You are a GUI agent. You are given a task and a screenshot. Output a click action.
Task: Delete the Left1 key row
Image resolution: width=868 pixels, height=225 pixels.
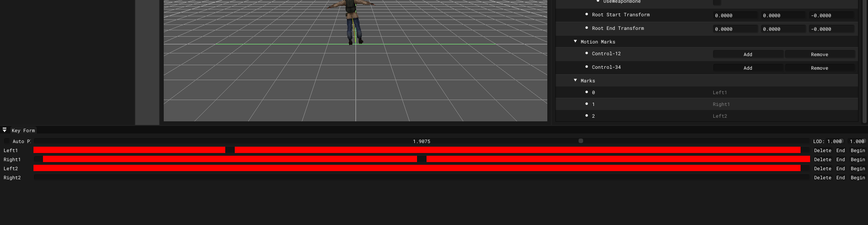tap(822, 150)
